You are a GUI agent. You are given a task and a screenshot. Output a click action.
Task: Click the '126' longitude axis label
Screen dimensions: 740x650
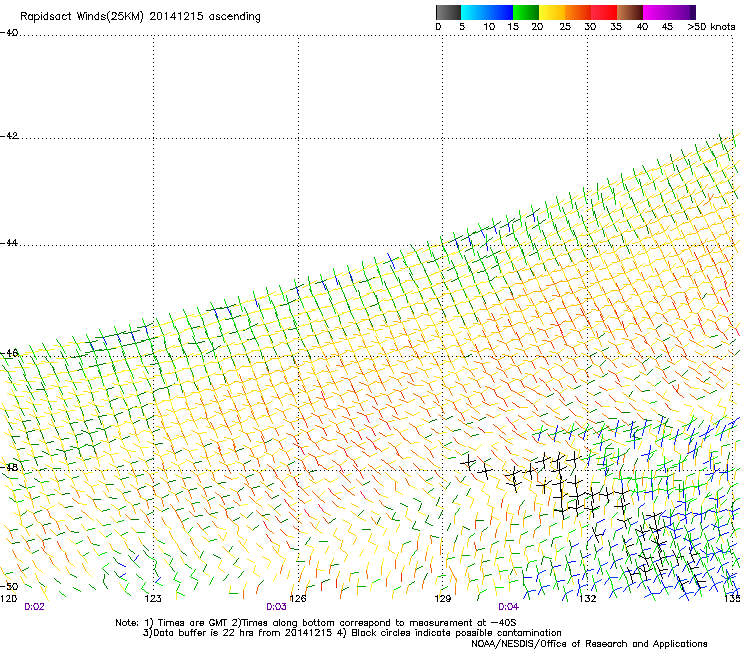point(298,599)
